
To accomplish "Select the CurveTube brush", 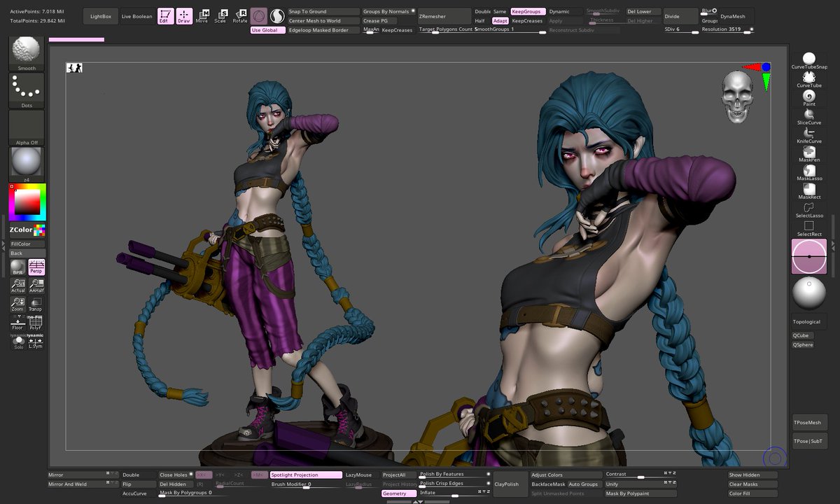I will coord(809,79).
